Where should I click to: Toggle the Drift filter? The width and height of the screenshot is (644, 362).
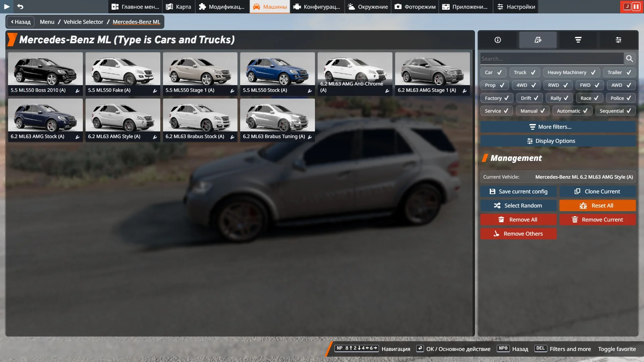[529, 98]
